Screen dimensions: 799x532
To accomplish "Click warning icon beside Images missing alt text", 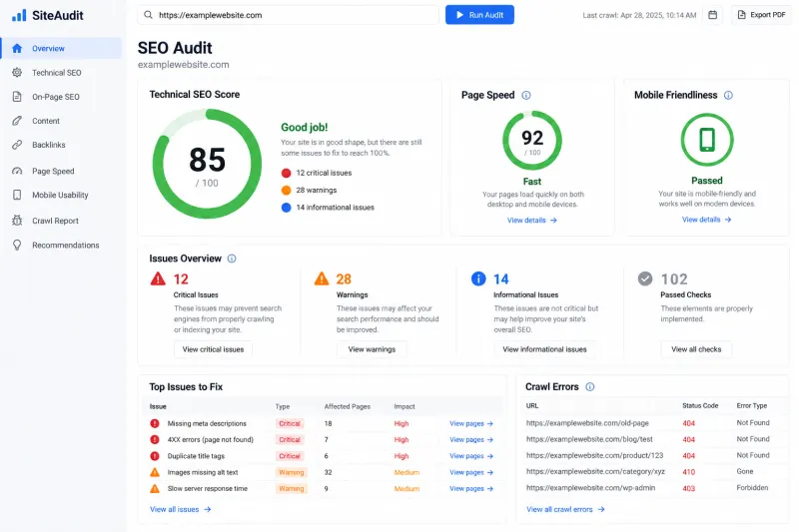I will [x=155, y=472].
